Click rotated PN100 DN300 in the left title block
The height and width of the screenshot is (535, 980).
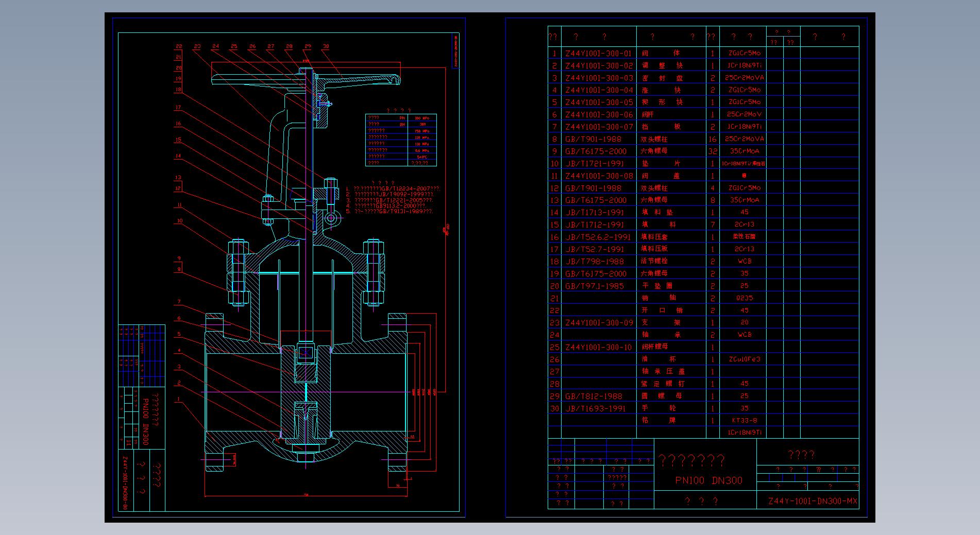click(x=145, y=422)
